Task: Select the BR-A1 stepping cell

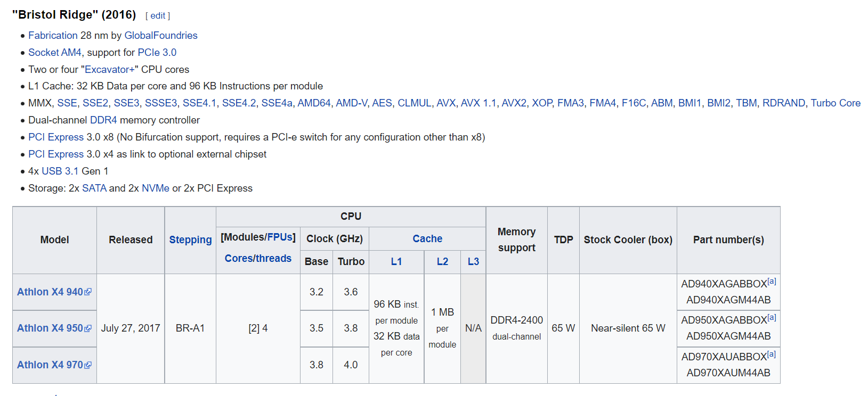Action: point(190,328)
